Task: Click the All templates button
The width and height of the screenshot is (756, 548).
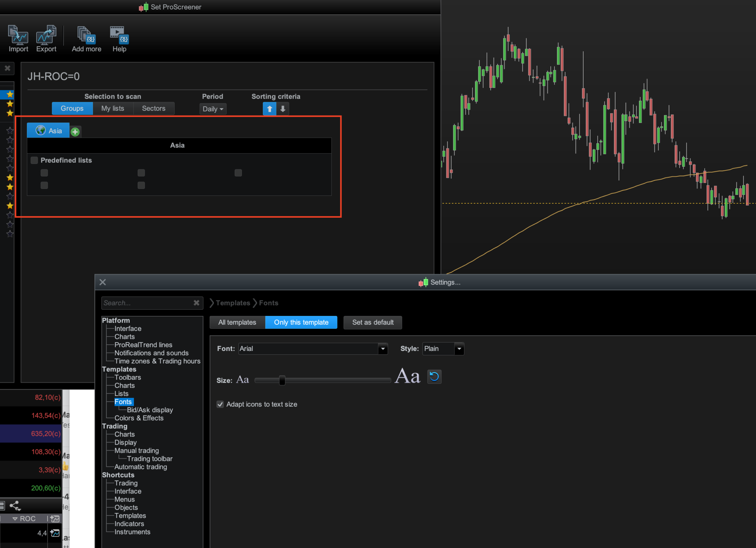Action: pos(237,323)
